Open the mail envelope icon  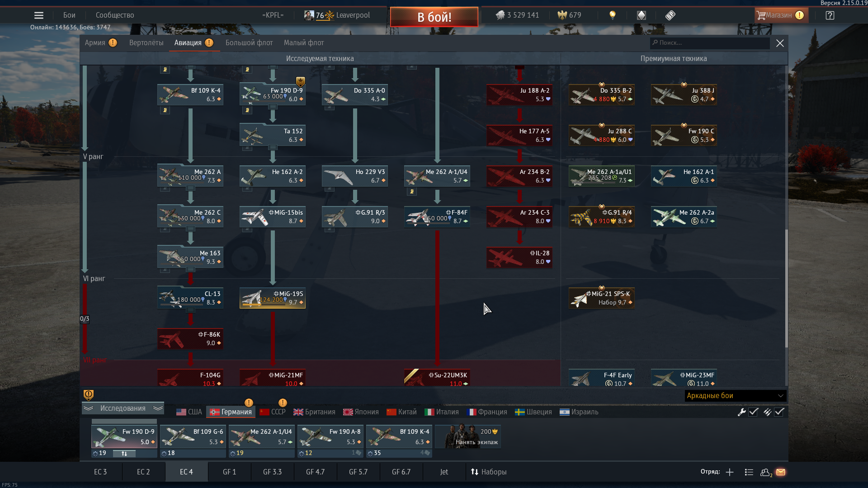point(781,472)
